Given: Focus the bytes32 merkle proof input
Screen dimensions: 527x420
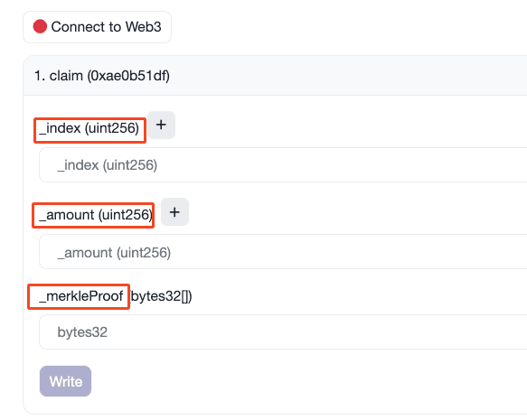Looking at the screenshot, I should pos(283,332).
